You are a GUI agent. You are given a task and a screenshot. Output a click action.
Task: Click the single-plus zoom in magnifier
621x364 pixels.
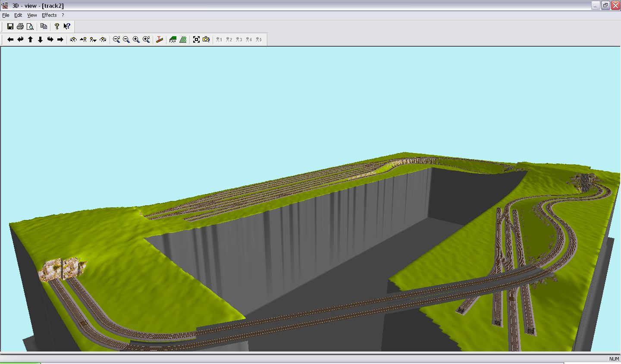click(136, 40)
